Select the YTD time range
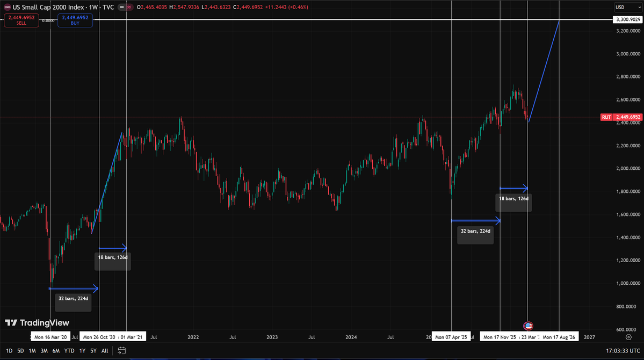 coord(69,350)
